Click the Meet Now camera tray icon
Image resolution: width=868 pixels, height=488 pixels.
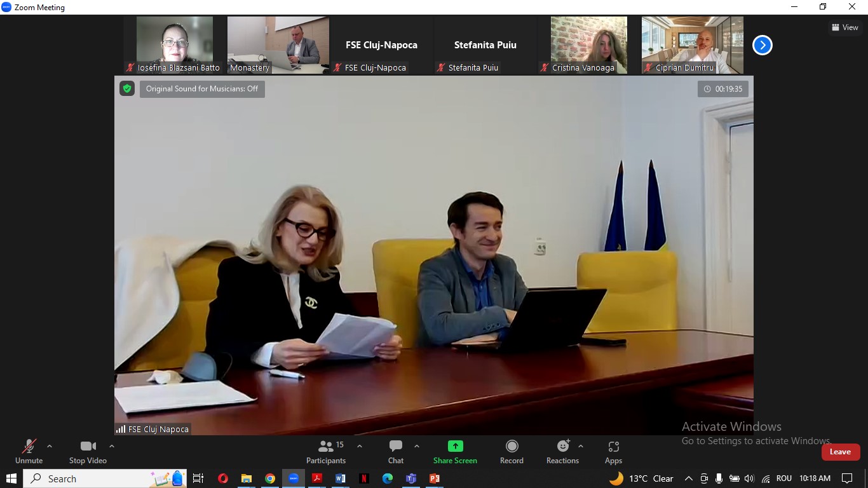(x=704, y=478)
